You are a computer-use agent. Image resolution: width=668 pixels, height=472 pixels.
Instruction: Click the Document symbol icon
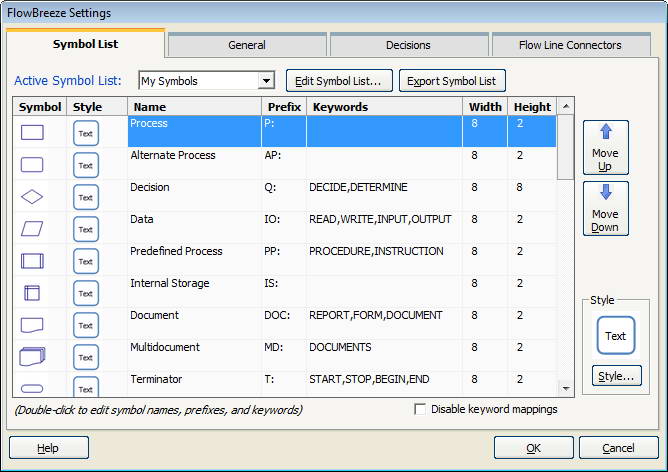[32, 325]
